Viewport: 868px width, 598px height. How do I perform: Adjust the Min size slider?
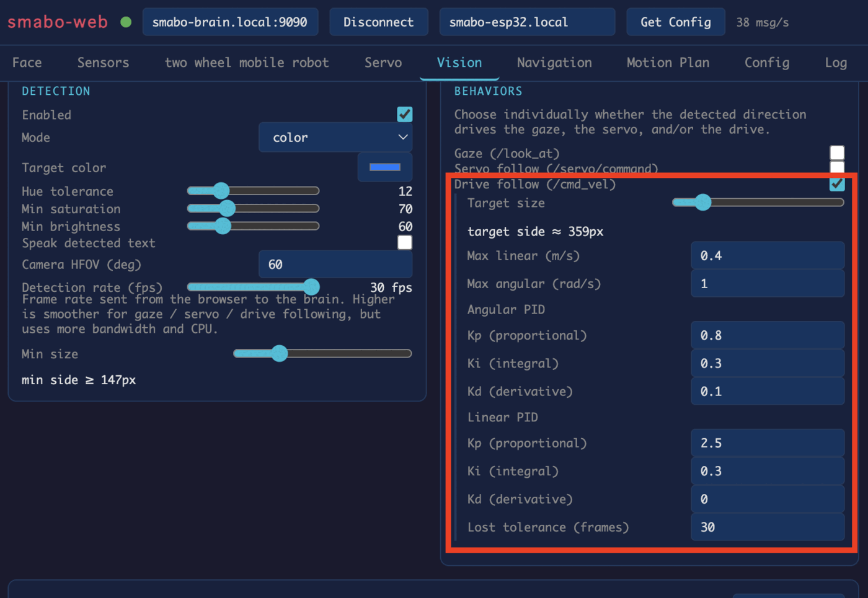click(x=322, y=353)
